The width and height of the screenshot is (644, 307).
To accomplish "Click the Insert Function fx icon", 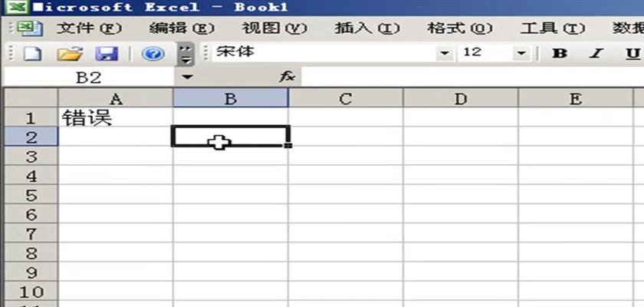I will coord(287,78).
